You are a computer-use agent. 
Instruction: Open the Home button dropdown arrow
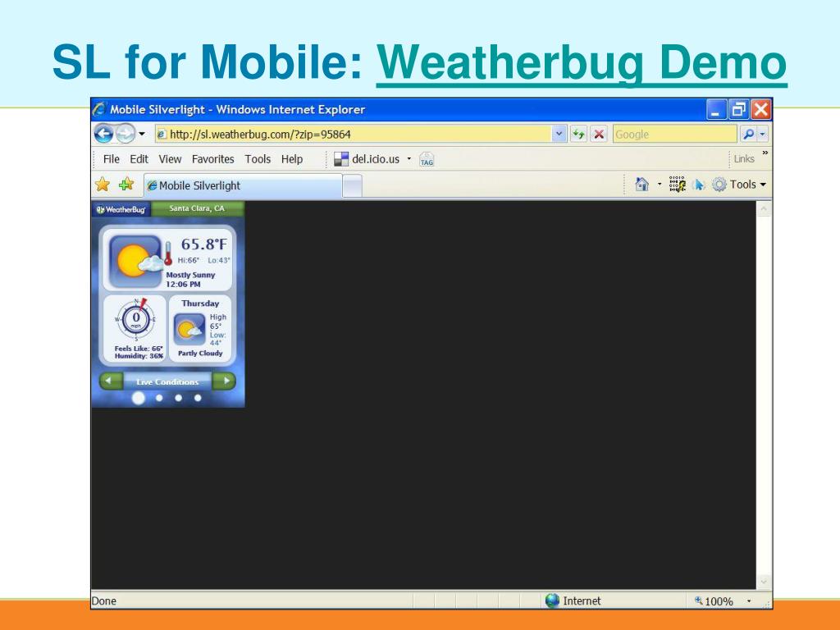click(x=660, y=185)
